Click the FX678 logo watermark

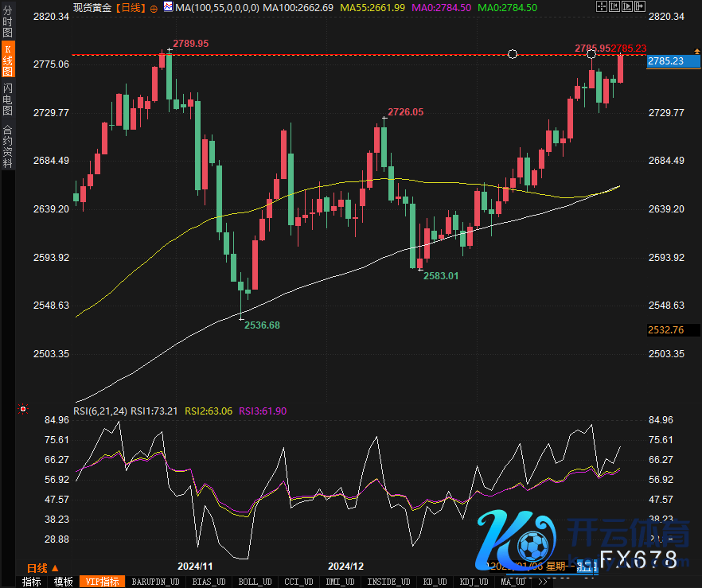click(x=638, y=559)
